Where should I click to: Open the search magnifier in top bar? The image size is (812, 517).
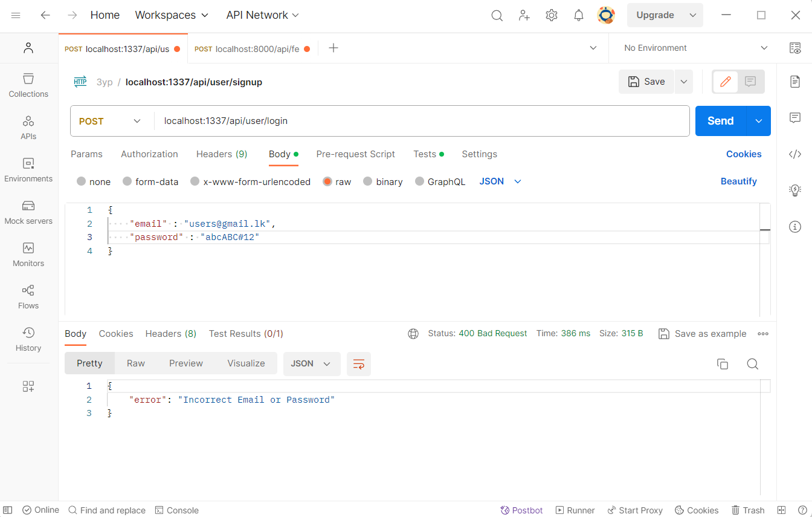click(x=497, y=16)
